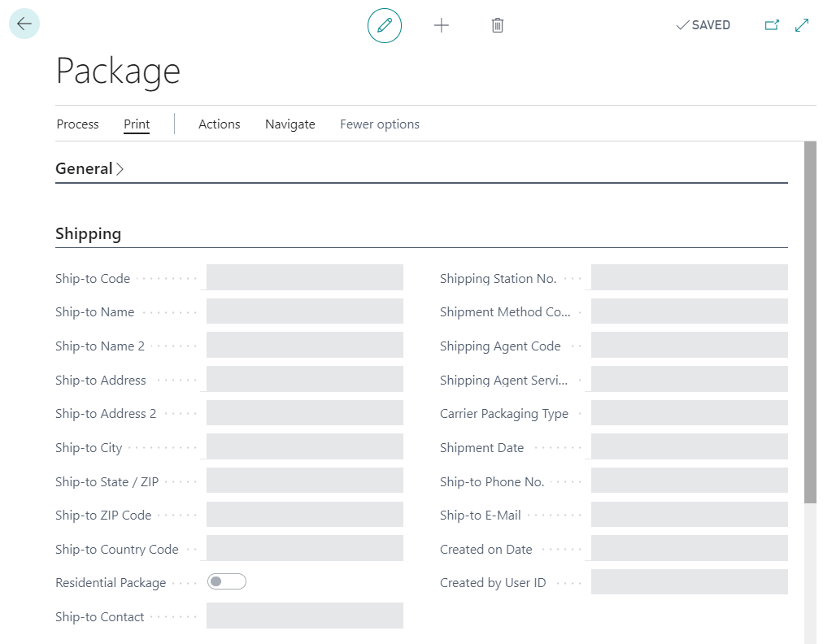Click the pencil edit icon
Viewport: 823px width, 644px height.
385,25
